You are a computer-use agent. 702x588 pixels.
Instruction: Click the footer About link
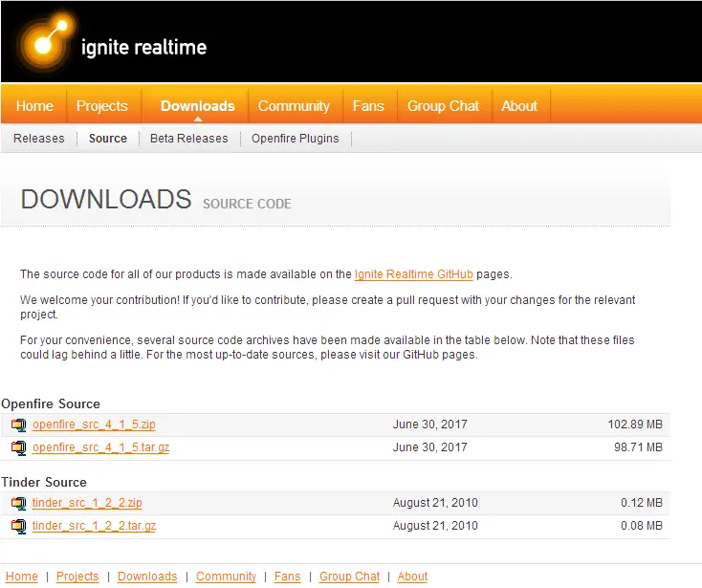tap(412, 577)
